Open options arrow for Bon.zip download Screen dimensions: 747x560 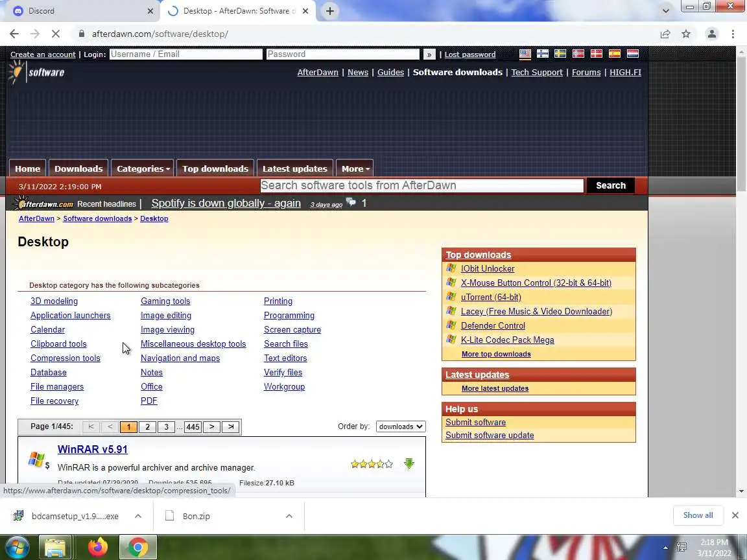coord(289,516)
